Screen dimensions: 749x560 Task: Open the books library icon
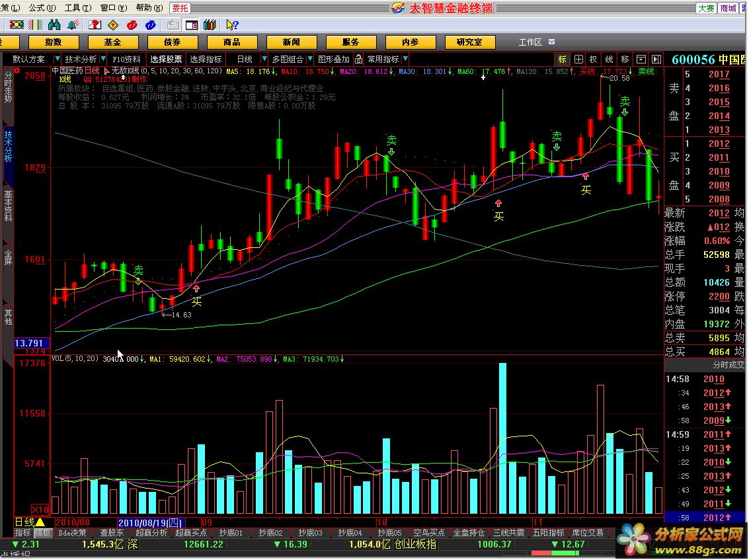[210, 25]
